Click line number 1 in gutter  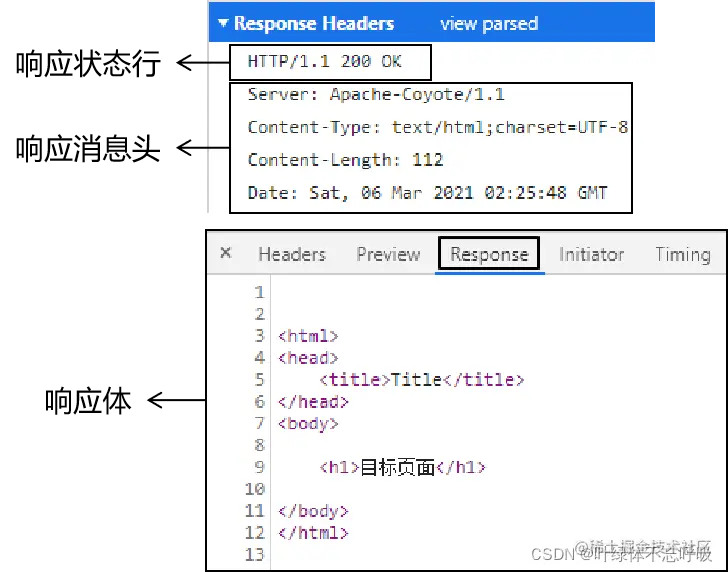(259, 292)
